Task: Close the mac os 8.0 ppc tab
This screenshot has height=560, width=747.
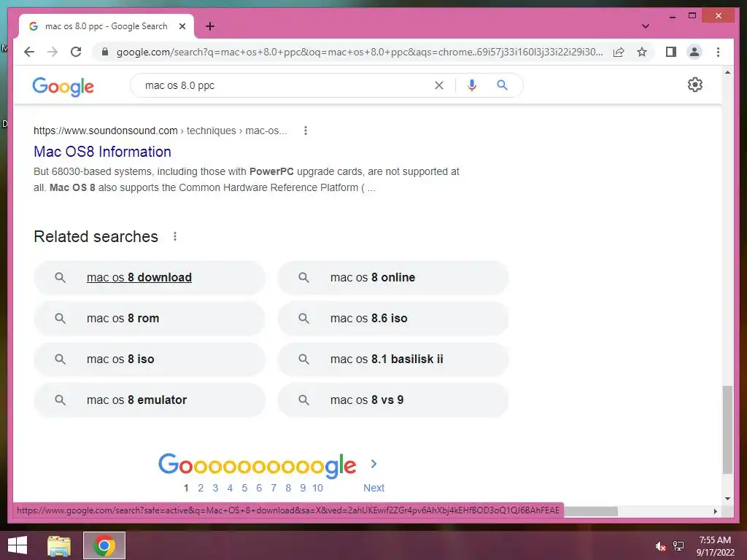Action: pos(182,26)
